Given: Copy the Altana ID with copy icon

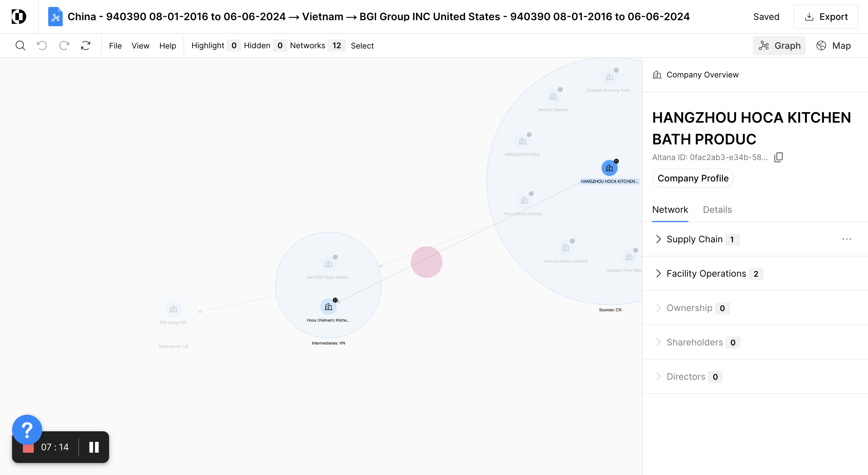Looking at the screenshot, I should pyautogui.click(x=778, y=157).
